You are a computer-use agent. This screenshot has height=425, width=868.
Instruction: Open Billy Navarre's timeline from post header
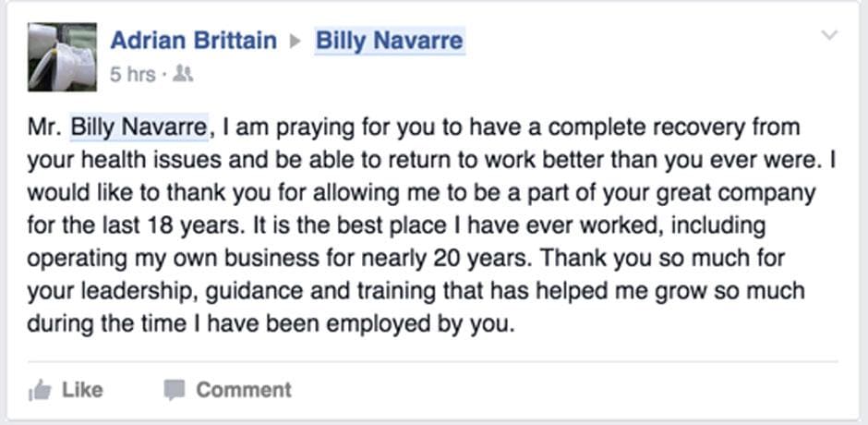[x=389, y=41]
